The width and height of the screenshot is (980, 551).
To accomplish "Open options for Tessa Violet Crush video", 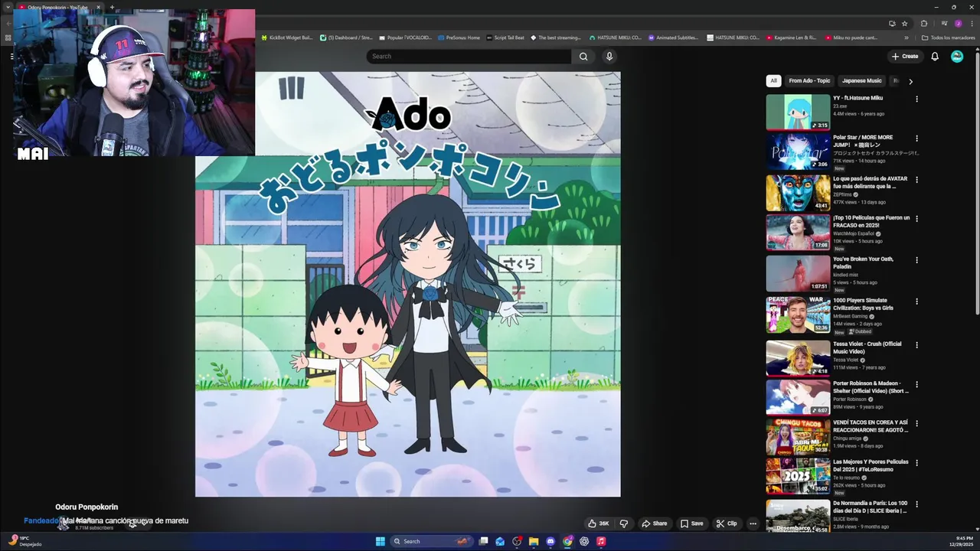I will [916, 345].
